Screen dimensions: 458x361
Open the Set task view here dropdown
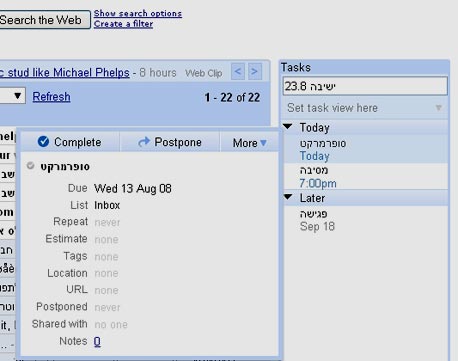365,108
